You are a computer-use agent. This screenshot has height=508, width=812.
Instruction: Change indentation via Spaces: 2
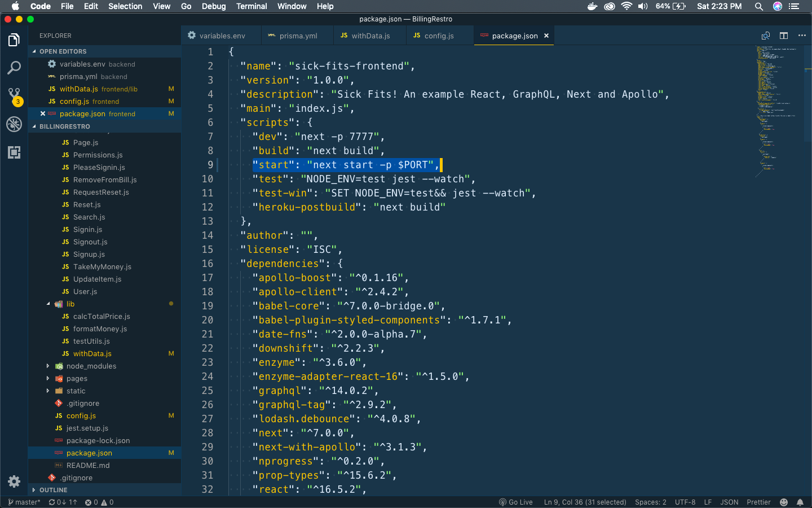point(650,502)
